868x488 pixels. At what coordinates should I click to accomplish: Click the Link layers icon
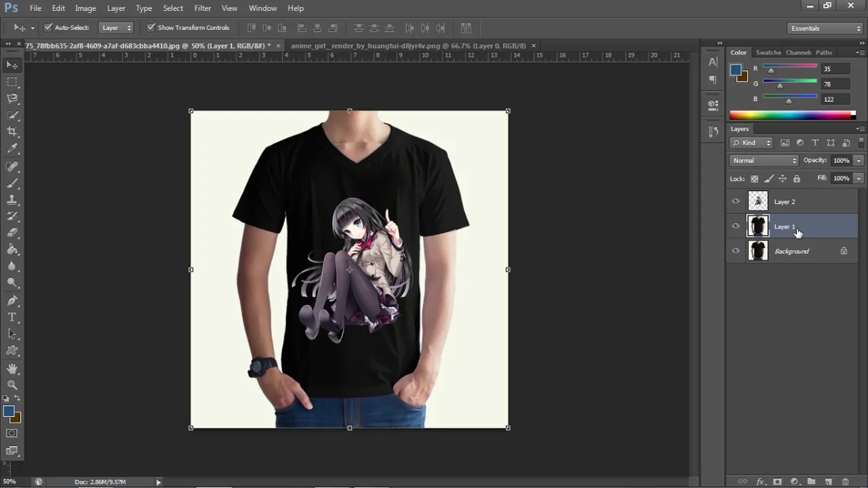point(743,482)
